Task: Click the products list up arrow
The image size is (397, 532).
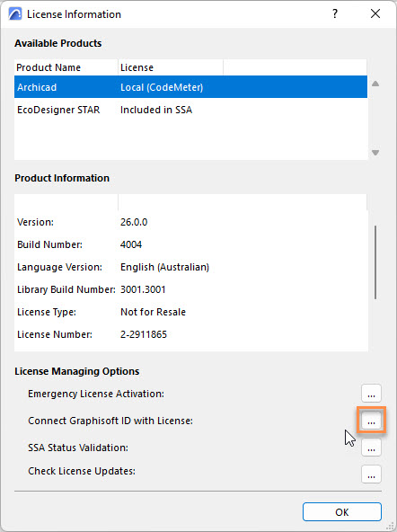Action: point(375,84)
